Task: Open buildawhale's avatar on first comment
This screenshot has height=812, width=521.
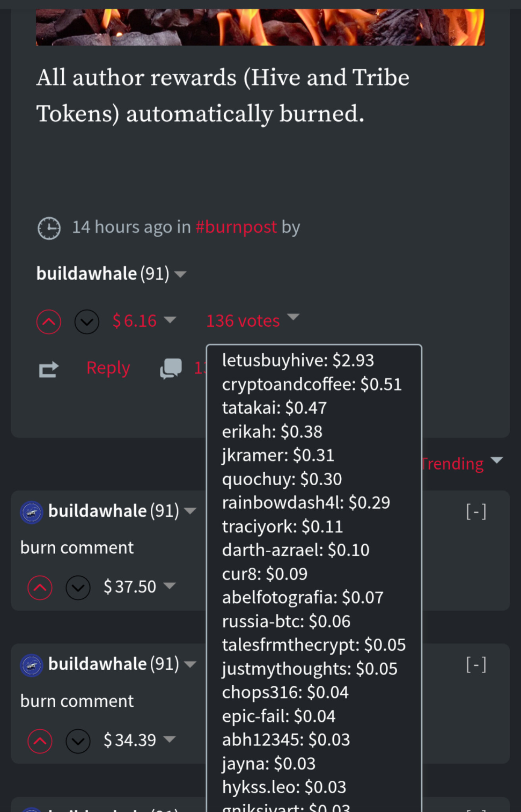Action: (31, 512)
